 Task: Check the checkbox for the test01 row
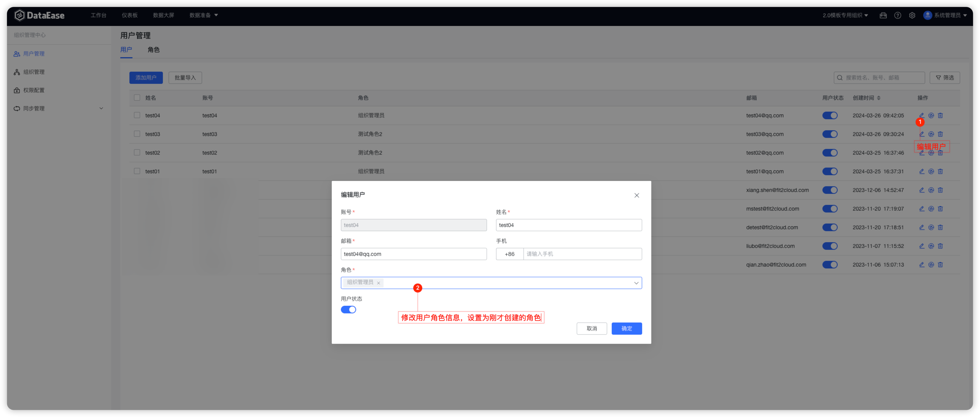(x=137, y=171)
